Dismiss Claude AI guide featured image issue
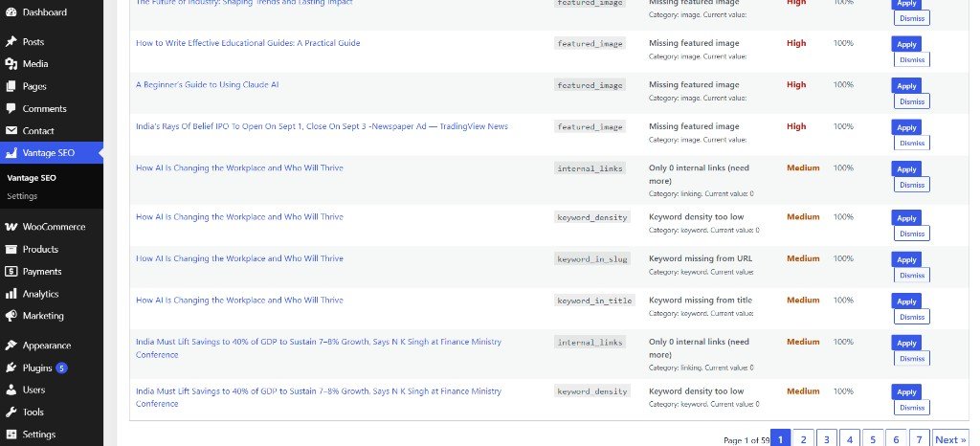Image resolution: width=980 pixels, height=446 pixels. pyautogui.click(x=912, y=101)
